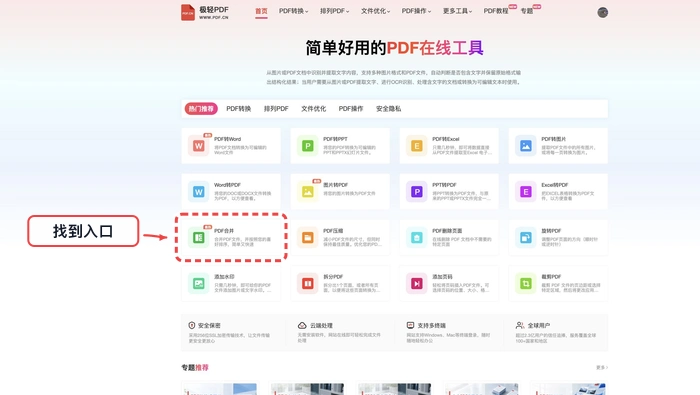Open the 图片转PDF tool icon
Screen dimensions: 700x395
[x=308, y=191]
